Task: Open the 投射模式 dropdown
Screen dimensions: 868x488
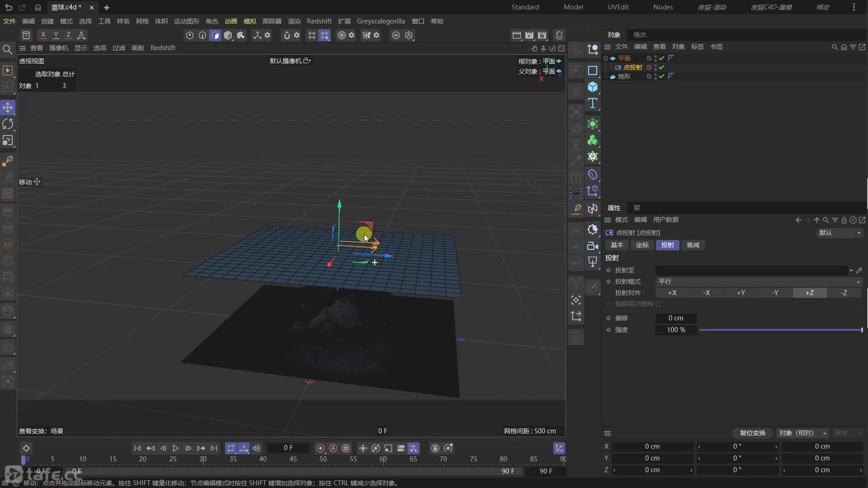Action: [759, 282]
